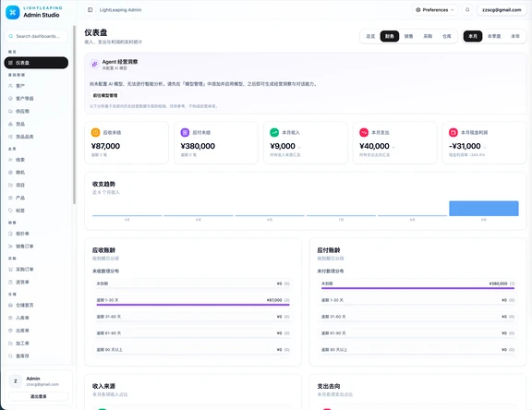Open 加工单 in the sidebar
The height and width of the screenshot is (410, 532).
pos(36,344)
